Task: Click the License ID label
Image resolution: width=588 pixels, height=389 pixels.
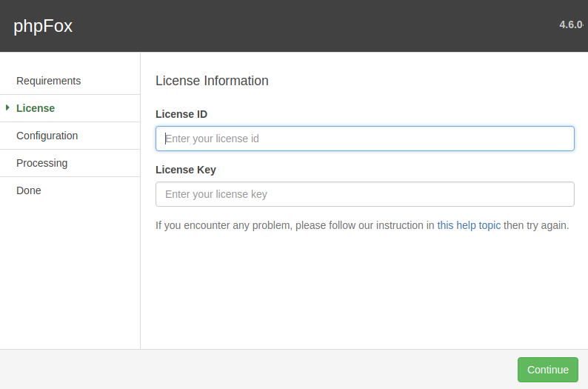Action: tap(181, 114)
